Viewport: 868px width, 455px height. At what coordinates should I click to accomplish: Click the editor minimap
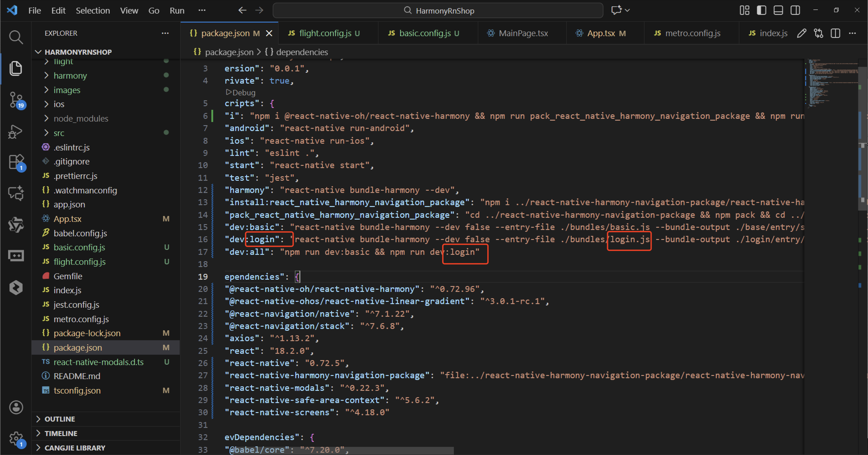pyautogui.click(x=832, y=84)
